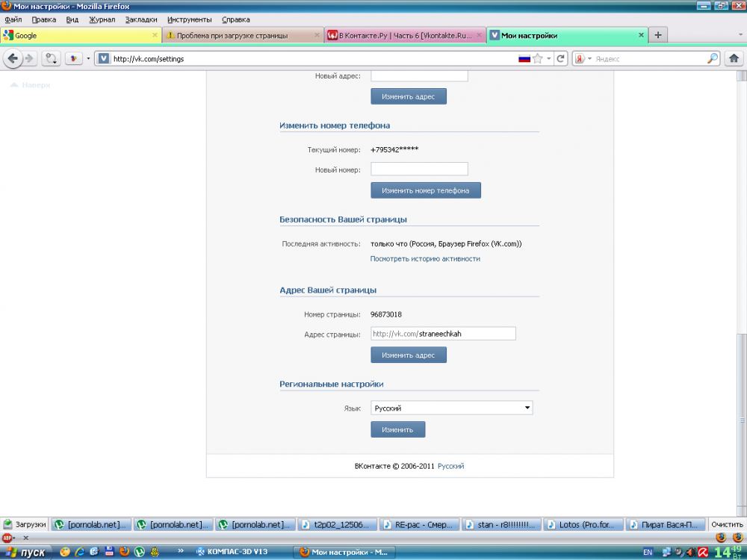Click the URL text in address bar
The width and height of the screenshot is (747, 560).
(149, 58)
